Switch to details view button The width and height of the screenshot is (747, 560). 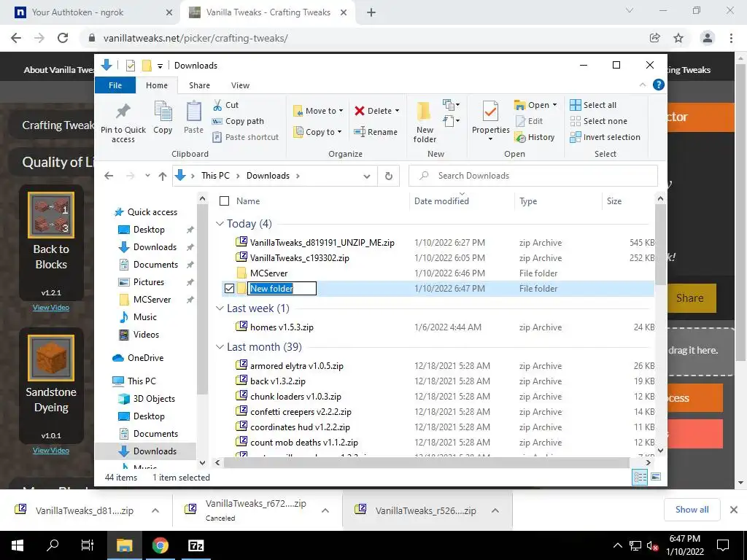pos(639,477)
